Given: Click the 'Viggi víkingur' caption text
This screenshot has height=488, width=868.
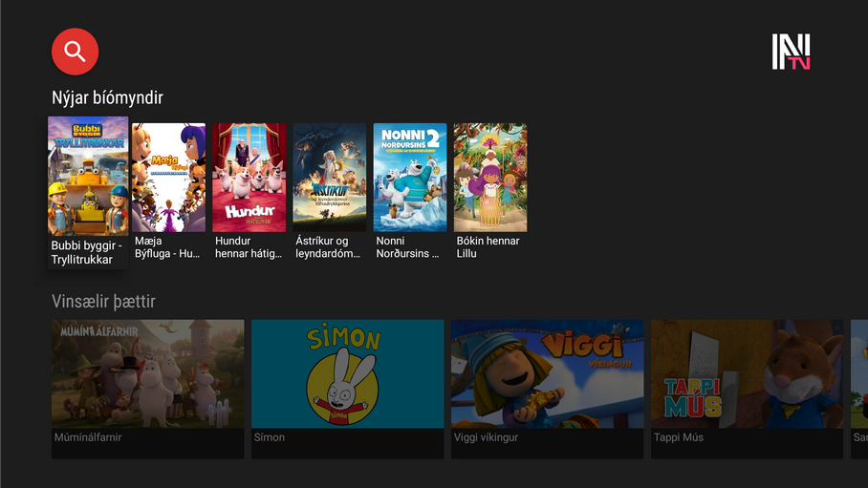Looking at the screenshot, I should tap(486, 437).
